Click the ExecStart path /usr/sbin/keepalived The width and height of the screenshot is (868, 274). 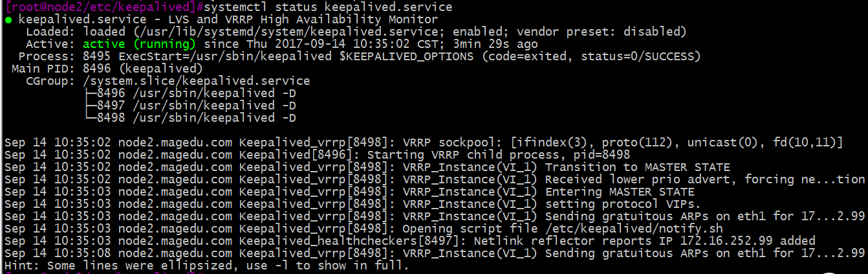coord(260,56)
